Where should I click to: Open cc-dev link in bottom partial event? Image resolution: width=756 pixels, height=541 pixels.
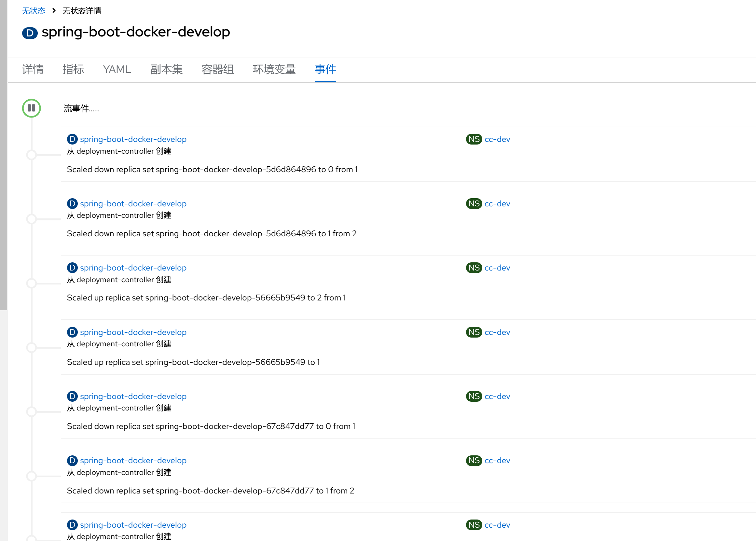497,525
